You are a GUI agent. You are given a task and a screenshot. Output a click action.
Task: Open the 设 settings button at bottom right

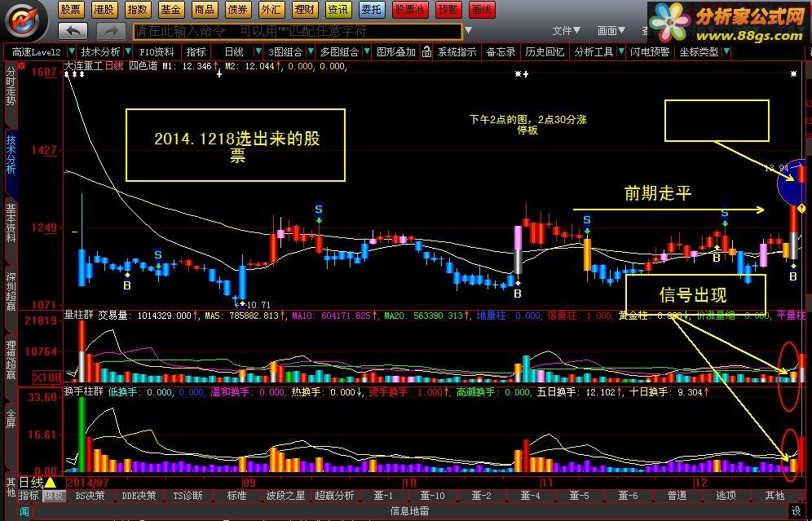(796, 512)
